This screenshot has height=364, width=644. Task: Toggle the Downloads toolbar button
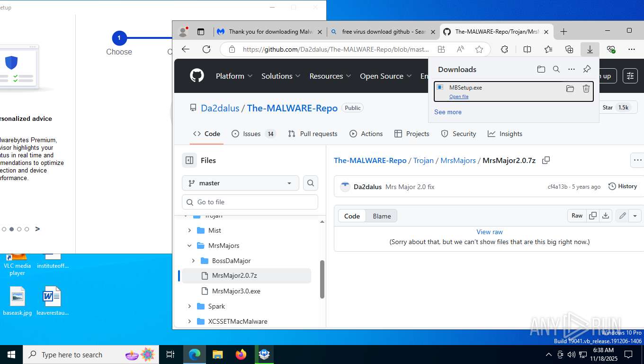click(590, 49)
